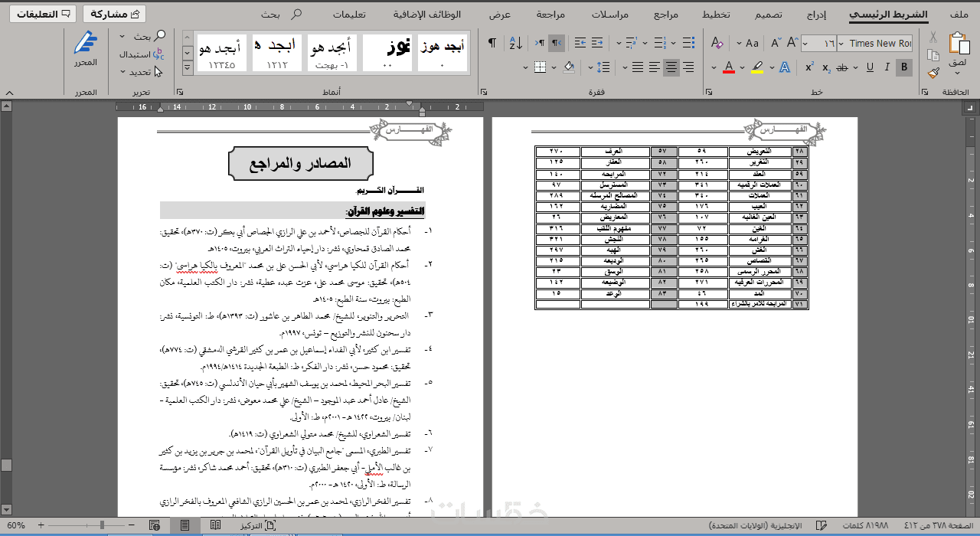Viewport: 980px width, 536px height.
Task: Apply the style labeled ١٢٣٤٥
Action: (222, 53)
